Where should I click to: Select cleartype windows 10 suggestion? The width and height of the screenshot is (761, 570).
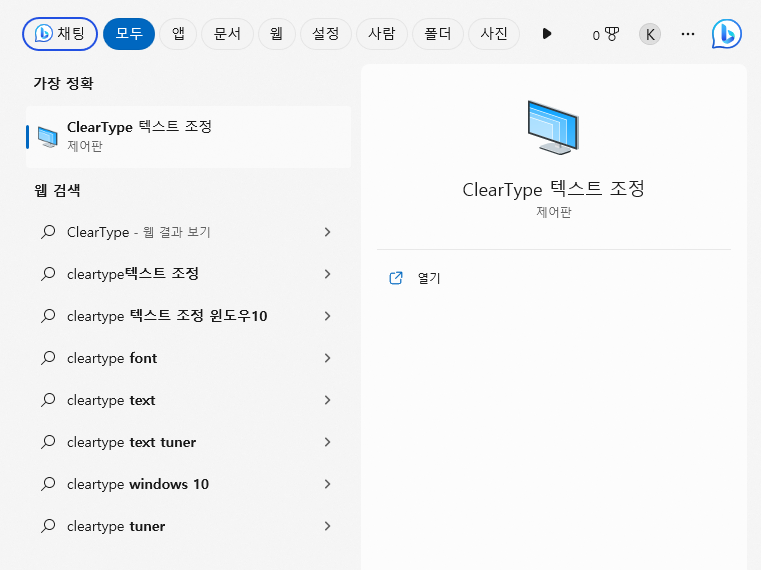pyautogui.click(x=188, y=484)
